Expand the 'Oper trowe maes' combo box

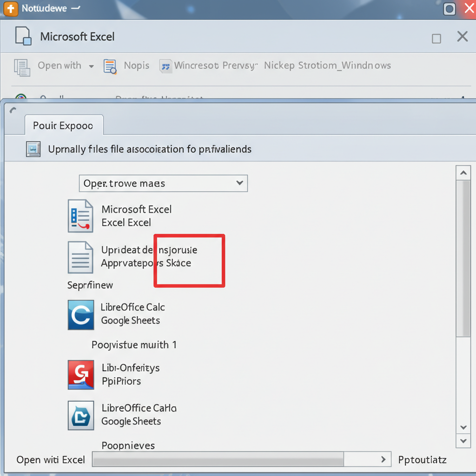pos(163,183)
